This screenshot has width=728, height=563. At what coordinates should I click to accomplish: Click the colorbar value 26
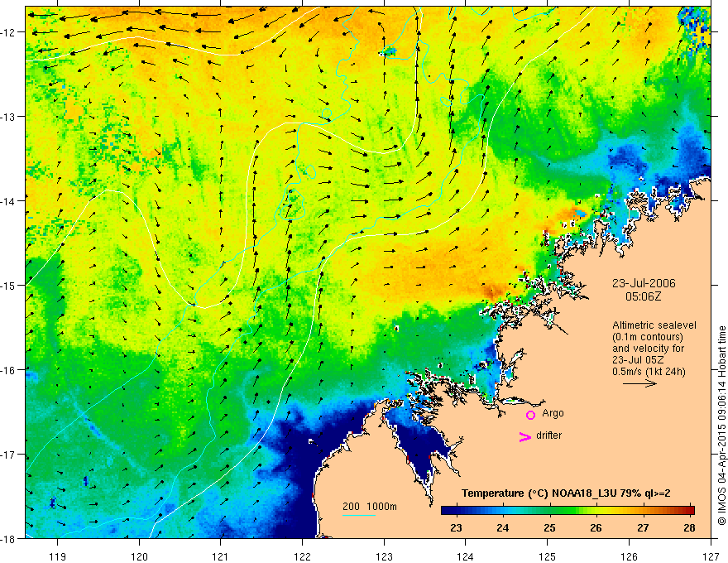coord(596,527)
